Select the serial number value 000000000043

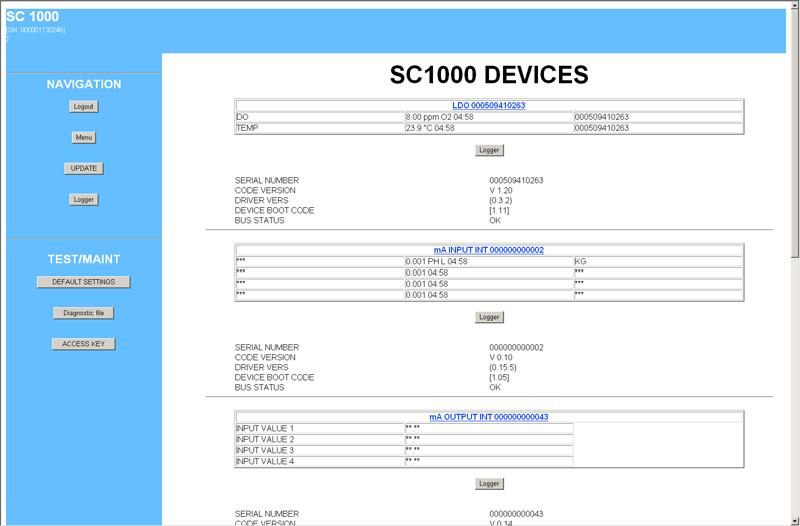coord(516,514)
